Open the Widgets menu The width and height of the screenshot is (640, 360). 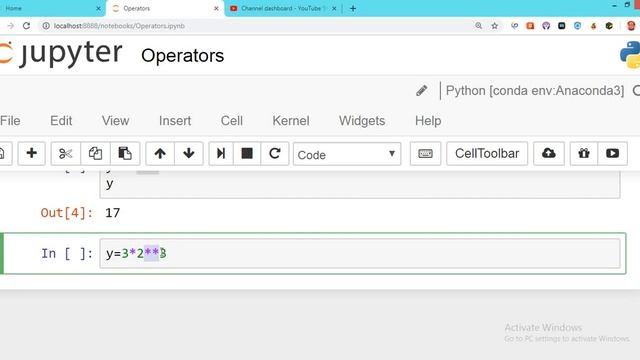click(x=362, y=121)
